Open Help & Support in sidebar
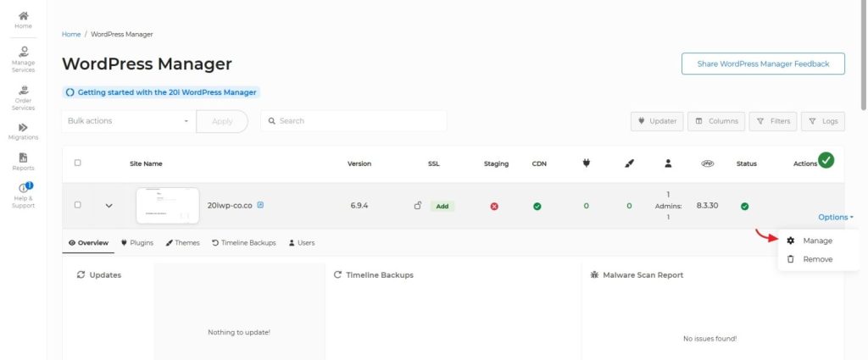Viewport: 868px width, 360px height. click(x=23, y=196)
